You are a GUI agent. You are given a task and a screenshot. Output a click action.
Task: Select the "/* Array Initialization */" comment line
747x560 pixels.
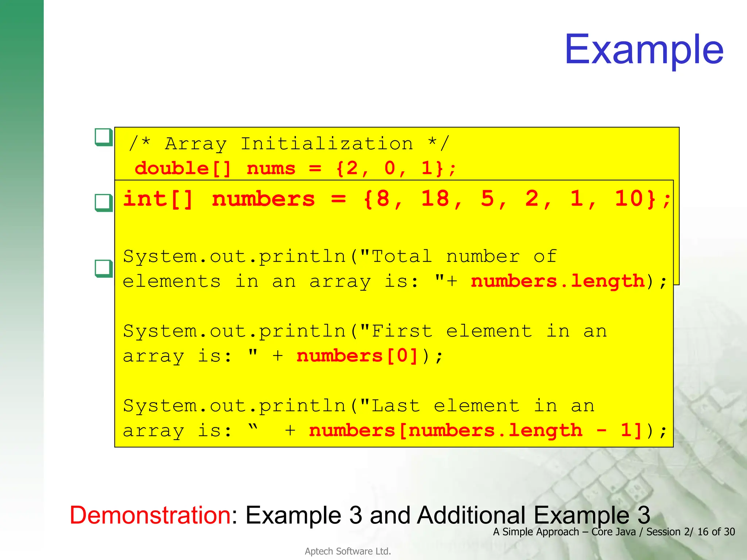[x=290, y=144]
